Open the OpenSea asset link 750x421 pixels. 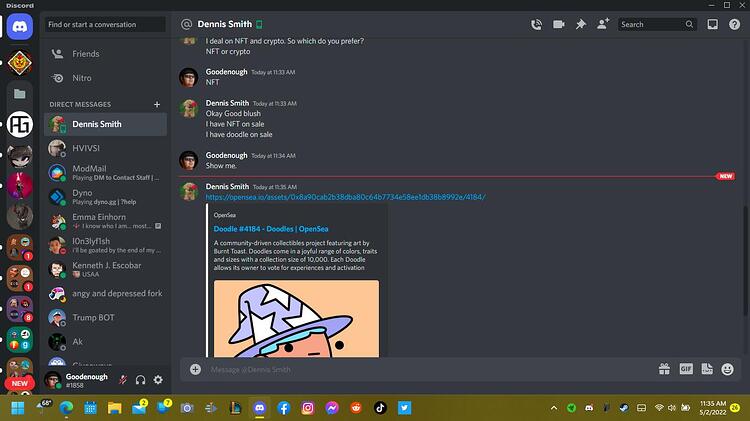click(345, 197)
